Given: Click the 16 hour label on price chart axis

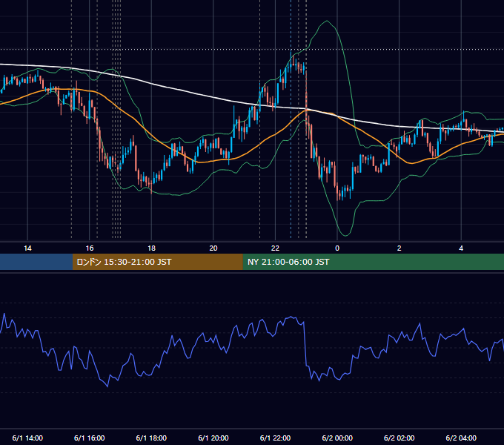Looking at the screenshot, I should (90, 248).
